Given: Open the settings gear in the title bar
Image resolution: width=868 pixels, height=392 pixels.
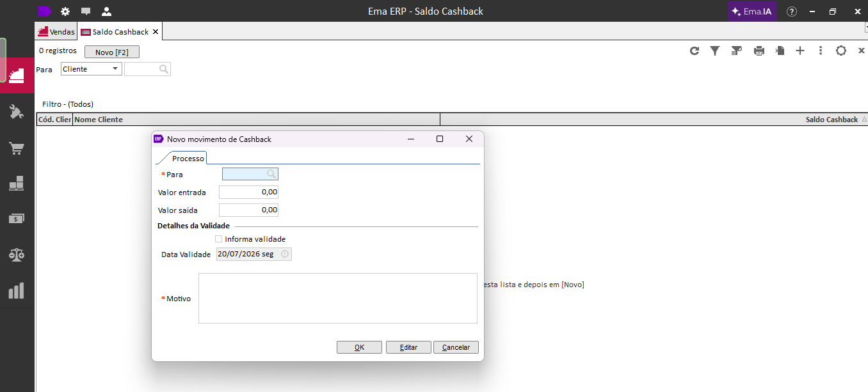Looking at the screenshot, I should coord(65,12).
